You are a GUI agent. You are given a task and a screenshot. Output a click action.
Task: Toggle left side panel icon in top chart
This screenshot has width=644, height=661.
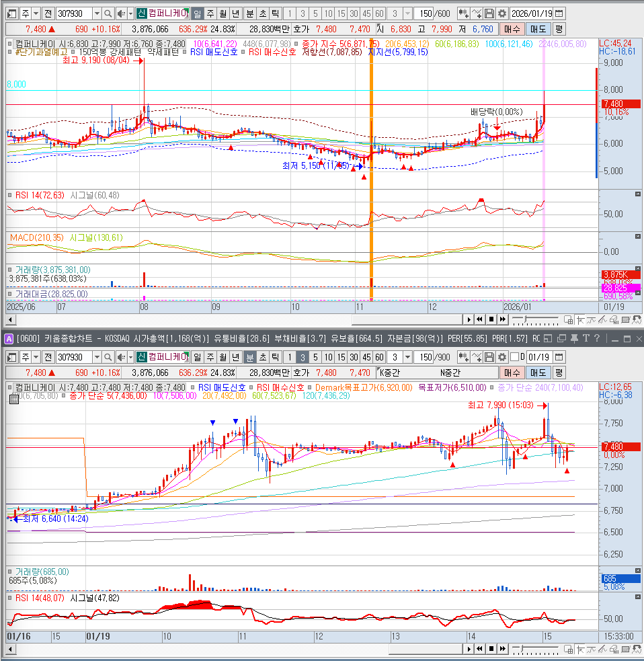click(x=12, y=13)
